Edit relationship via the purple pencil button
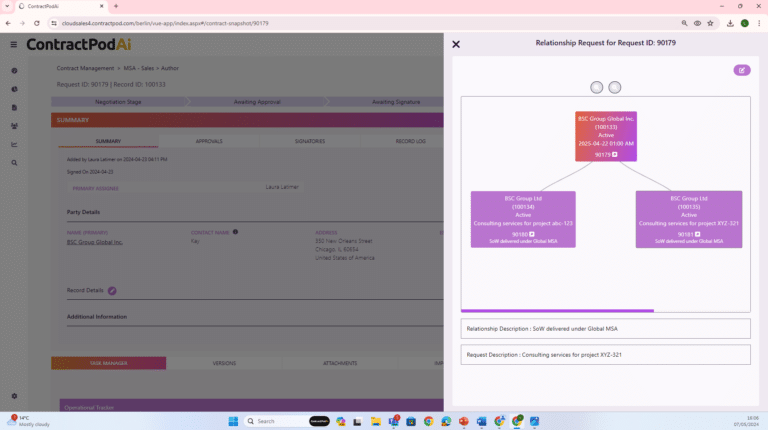768x430 pixels. pyautogui.click(x=742, y=70)
